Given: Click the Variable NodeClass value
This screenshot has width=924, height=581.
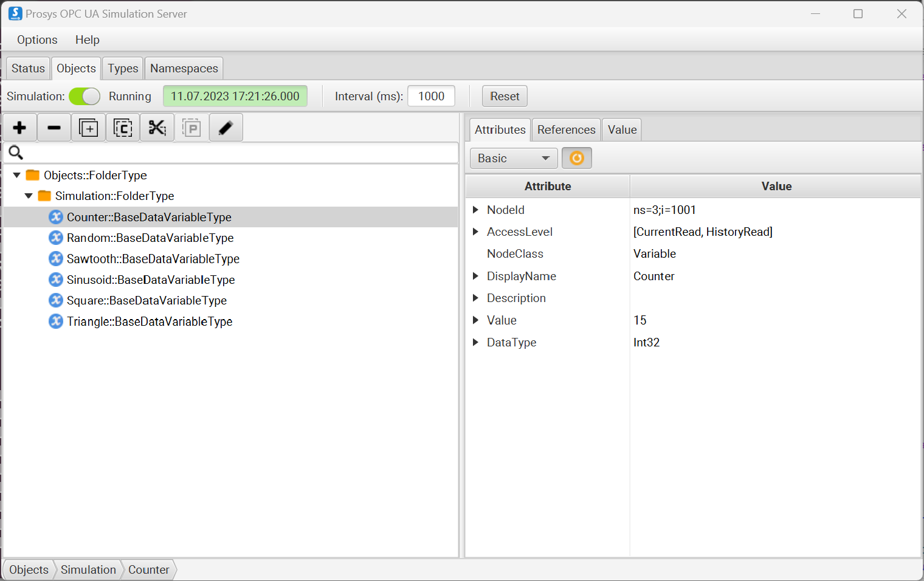Looking at the screenshot, I should 655,253.
